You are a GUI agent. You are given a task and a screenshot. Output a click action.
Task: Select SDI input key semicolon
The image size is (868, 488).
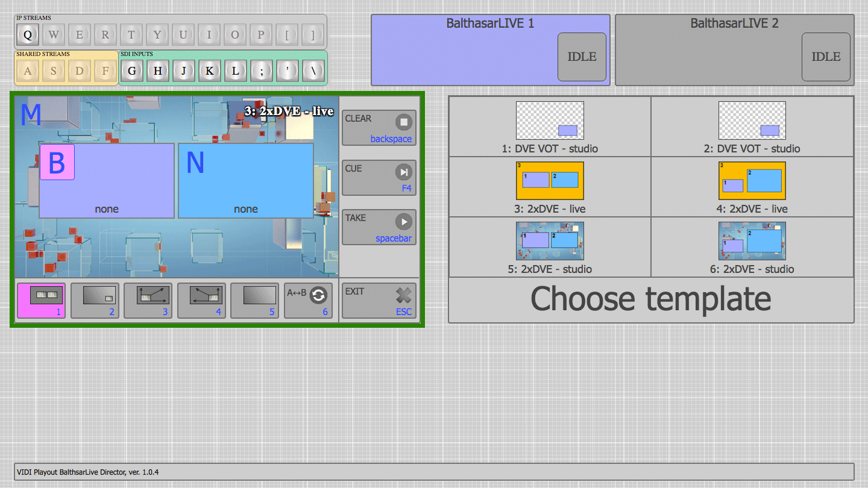pyautogui.click(x=262, y=71)
